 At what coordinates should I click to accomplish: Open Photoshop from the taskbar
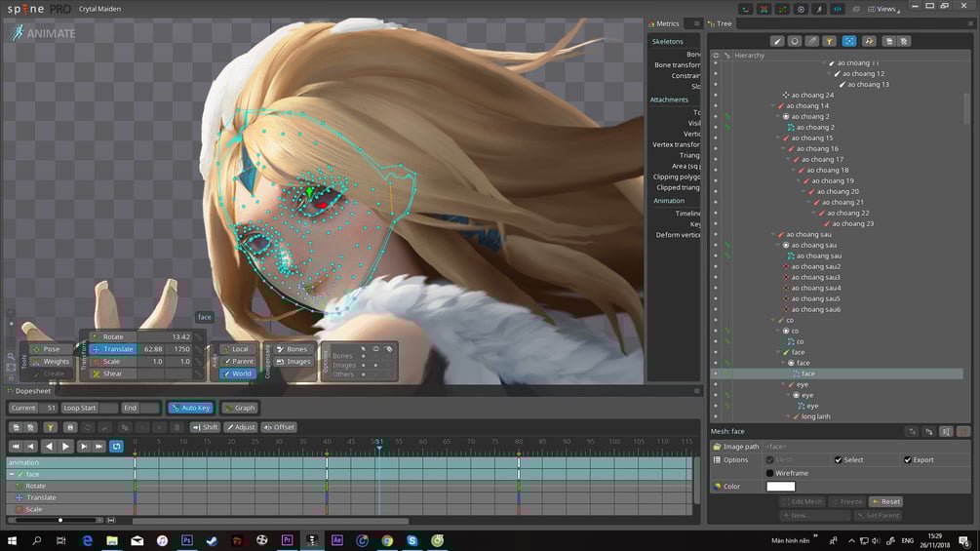click(187, 540)
